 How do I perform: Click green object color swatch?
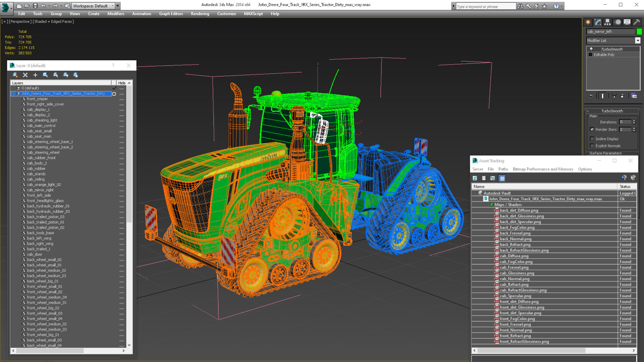(639, 32)
